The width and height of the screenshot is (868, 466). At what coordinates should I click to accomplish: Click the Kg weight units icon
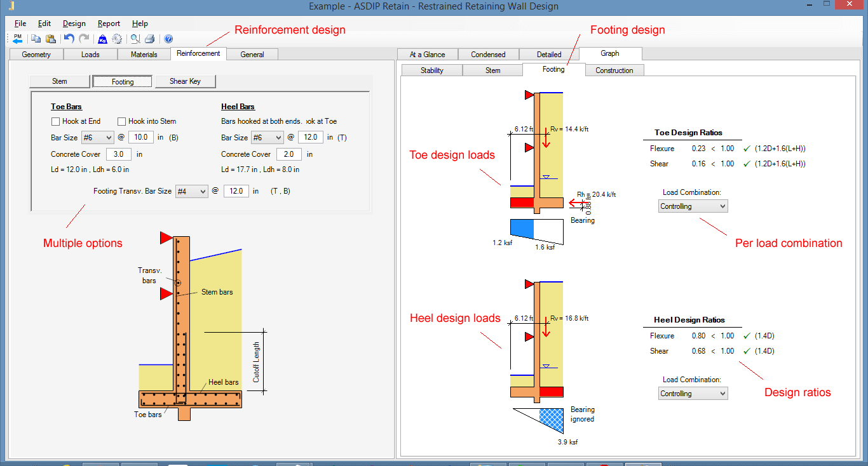[102, 39]
